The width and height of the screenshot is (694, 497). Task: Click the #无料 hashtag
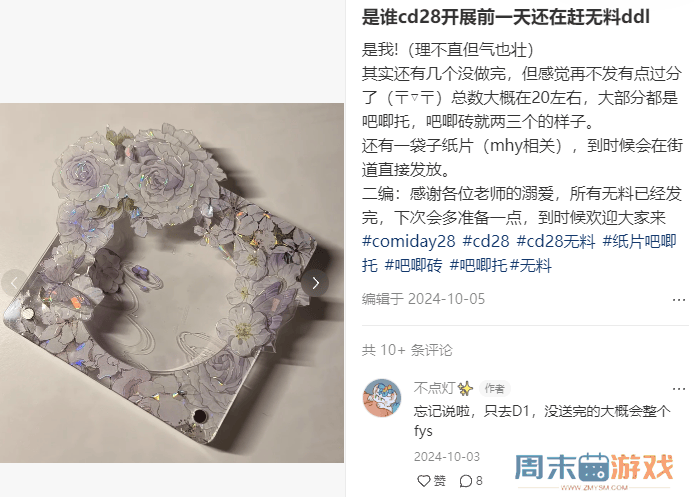tap(531, 266)
